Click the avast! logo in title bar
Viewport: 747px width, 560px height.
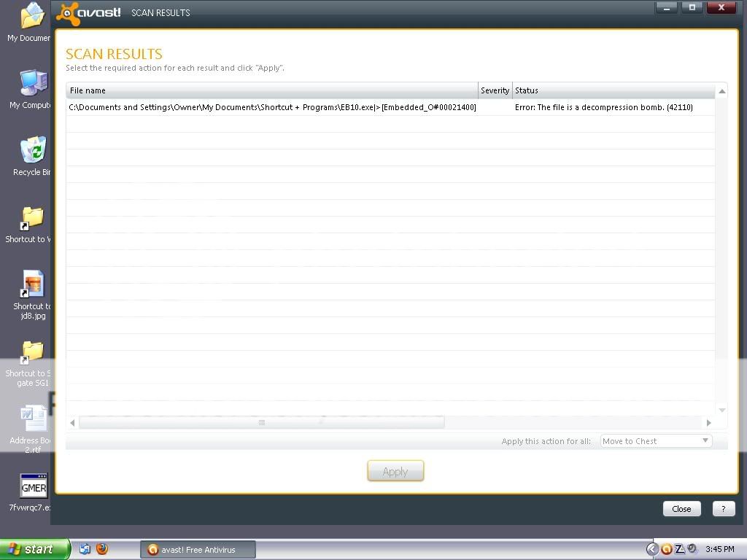point(88,13)
